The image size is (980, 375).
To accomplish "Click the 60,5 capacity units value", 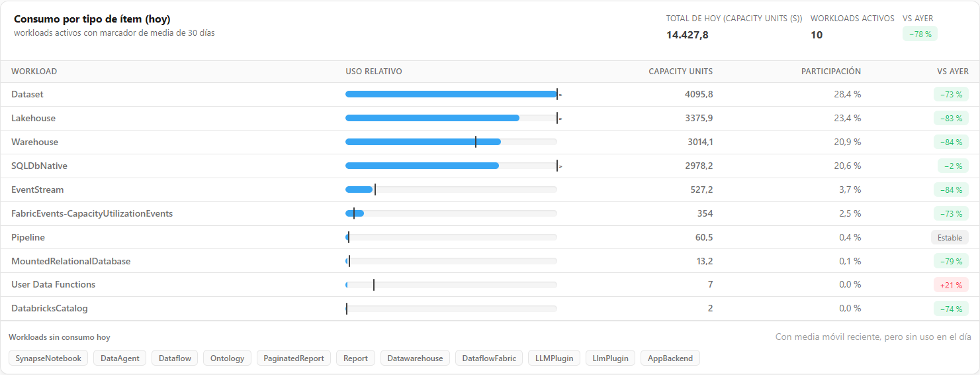I will [704, 237].
